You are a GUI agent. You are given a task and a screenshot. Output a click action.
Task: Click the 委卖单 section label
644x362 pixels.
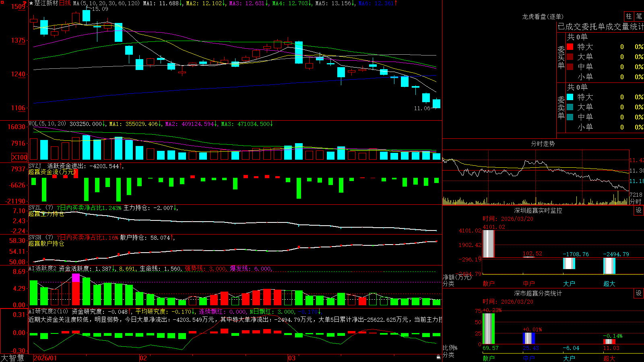561,107
